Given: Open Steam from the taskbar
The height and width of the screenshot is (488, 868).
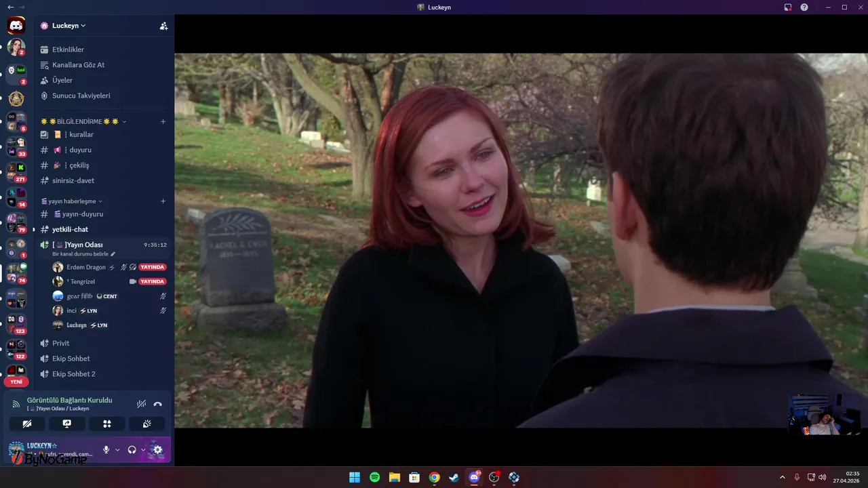Looking at the screenshot, I should [454, 477].
